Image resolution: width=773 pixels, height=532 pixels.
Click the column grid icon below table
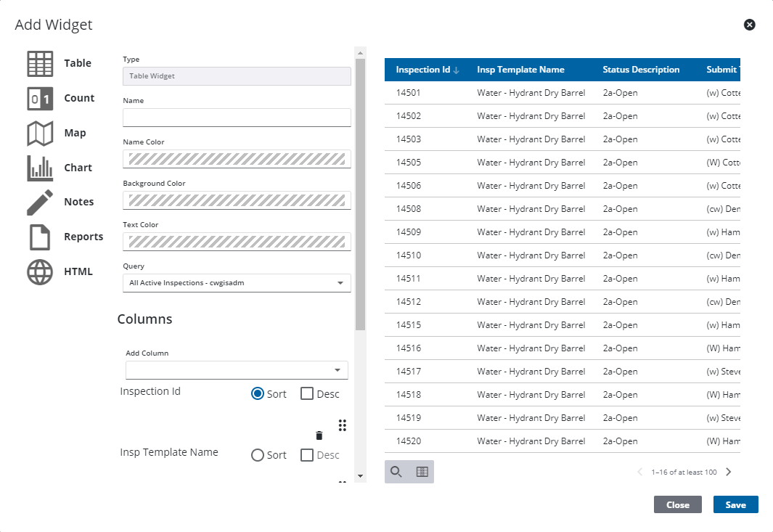(x=422, y=472)
